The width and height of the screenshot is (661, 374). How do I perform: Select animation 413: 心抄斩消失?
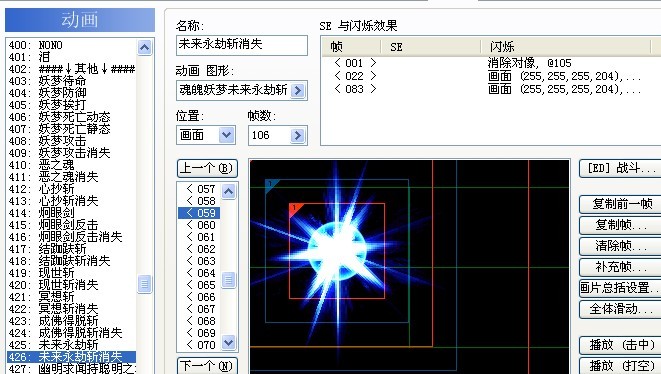point(72,201)
